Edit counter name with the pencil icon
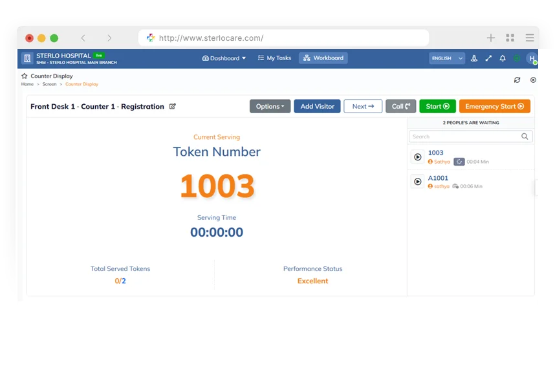 click(x=172, y=106)
